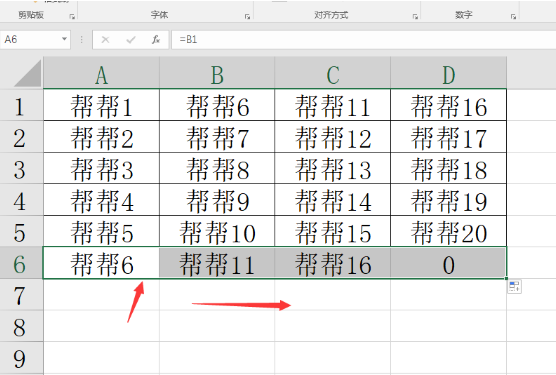Open the clipboard group dialog launcher
556x375 pixels.
pos(72,16)
